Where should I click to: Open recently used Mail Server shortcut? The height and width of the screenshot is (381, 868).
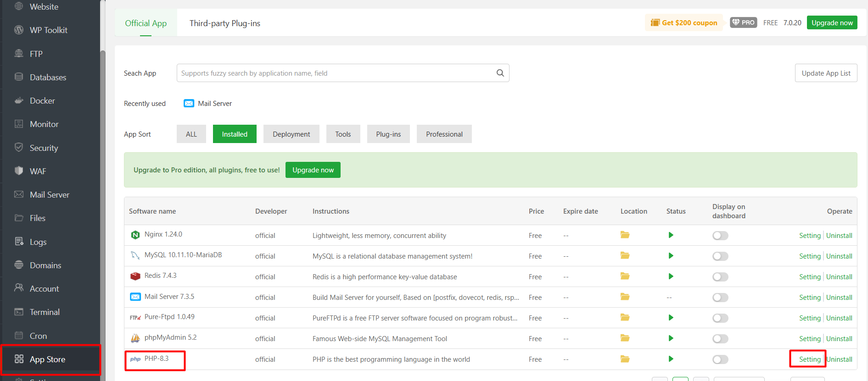[x=207, y=104]
